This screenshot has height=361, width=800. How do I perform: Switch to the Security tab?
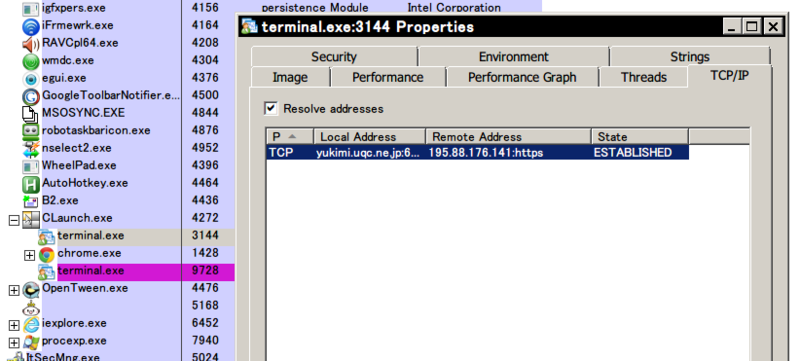[x=334, y=56]
